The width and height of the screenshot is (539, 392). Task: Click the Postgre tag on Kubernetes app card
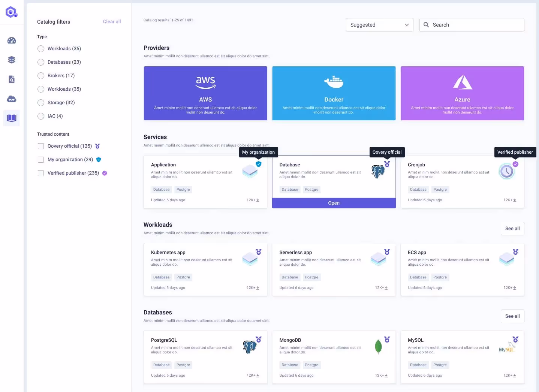tap(183, 277)
